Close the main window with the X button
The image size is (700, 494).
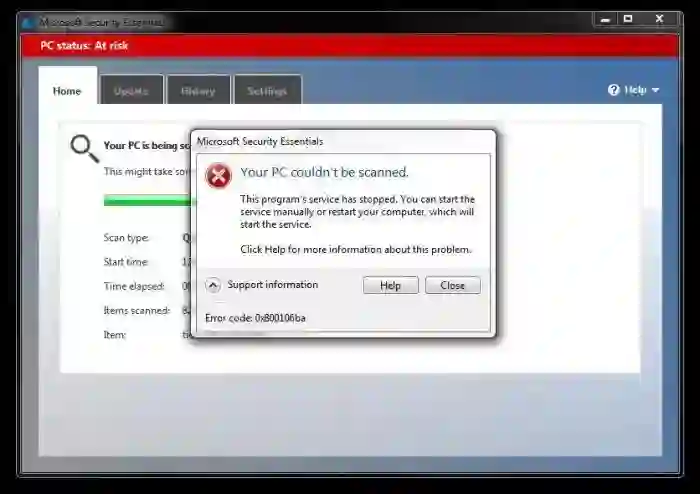pyautogui.click(x=659, y=19)
